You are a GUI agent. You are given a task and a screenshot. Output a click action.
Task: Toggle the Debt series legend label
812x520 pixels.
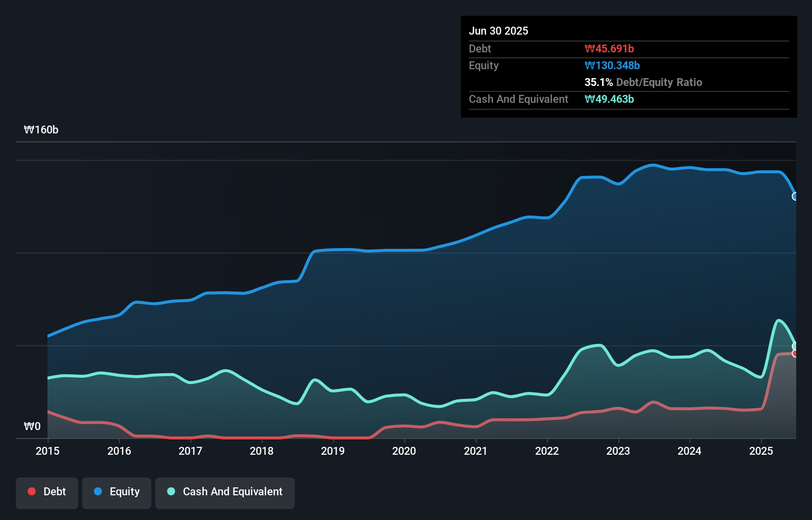click(54, 491)
